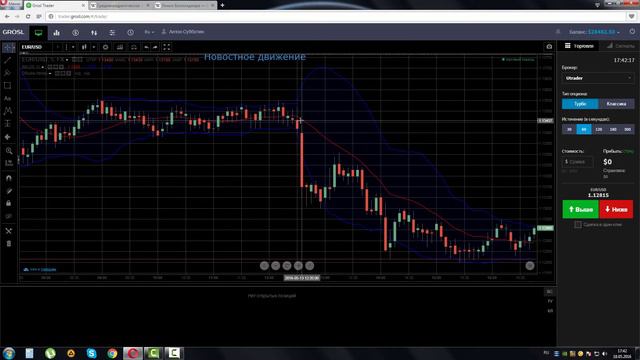Select the back arrow tool in left toolbar
Image resolution: width=640 pixels, height=360 pixels.
coord(8,137)
